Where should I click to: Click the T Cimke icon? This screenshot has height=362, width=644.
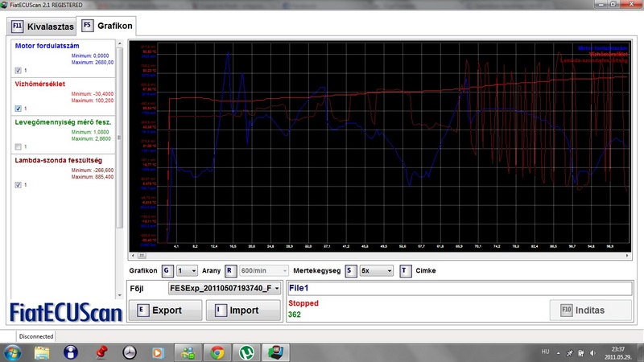(406, 270)
